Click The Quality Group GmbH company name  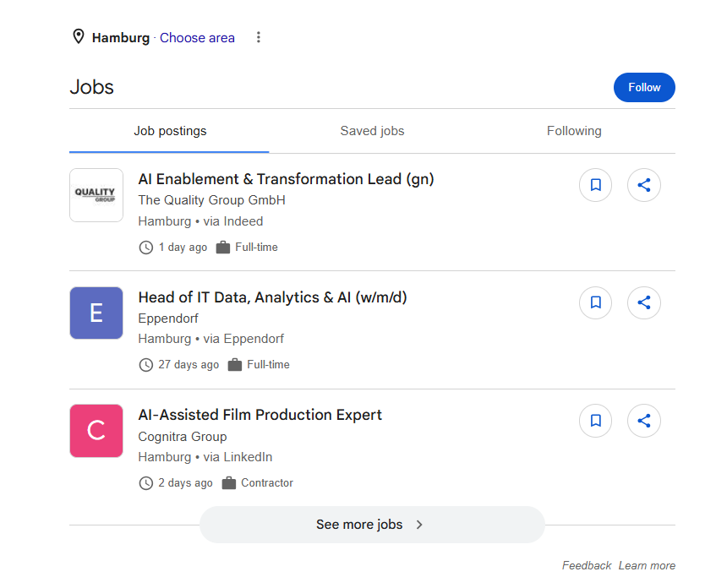212,200
